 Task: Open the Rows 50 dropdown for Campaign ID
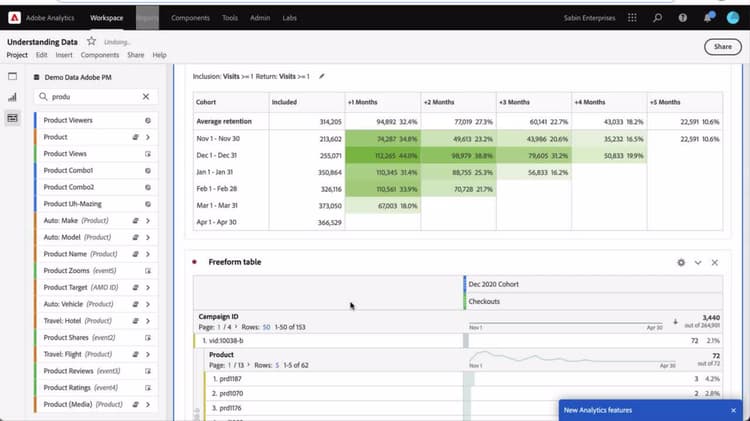(266, 327)
